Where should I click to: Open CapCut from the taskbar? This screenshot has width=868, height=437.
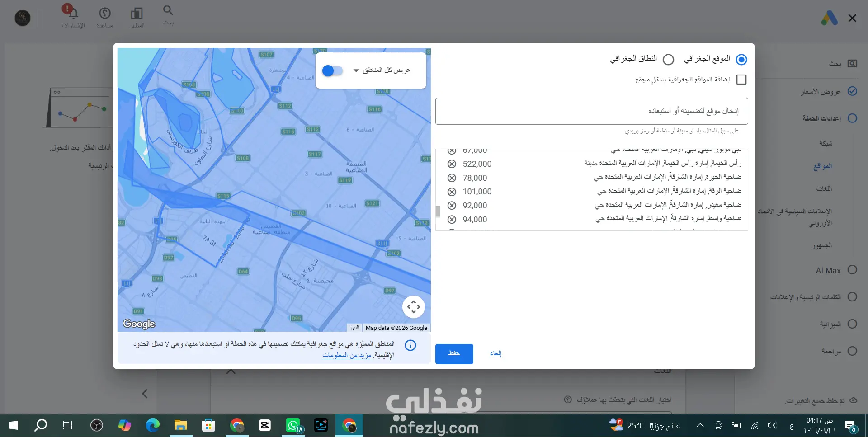pyautogui.click(x=265, y=425)
